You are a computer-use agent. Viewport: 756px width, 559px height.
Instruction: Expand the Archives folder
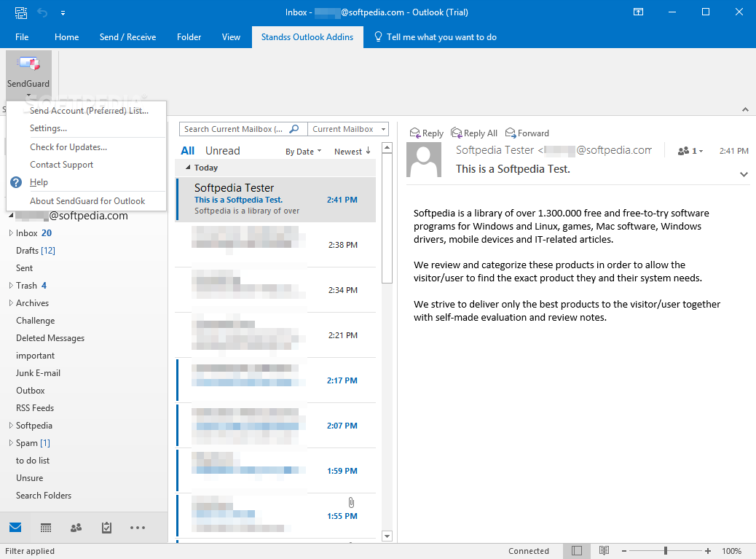pos(11,303)
